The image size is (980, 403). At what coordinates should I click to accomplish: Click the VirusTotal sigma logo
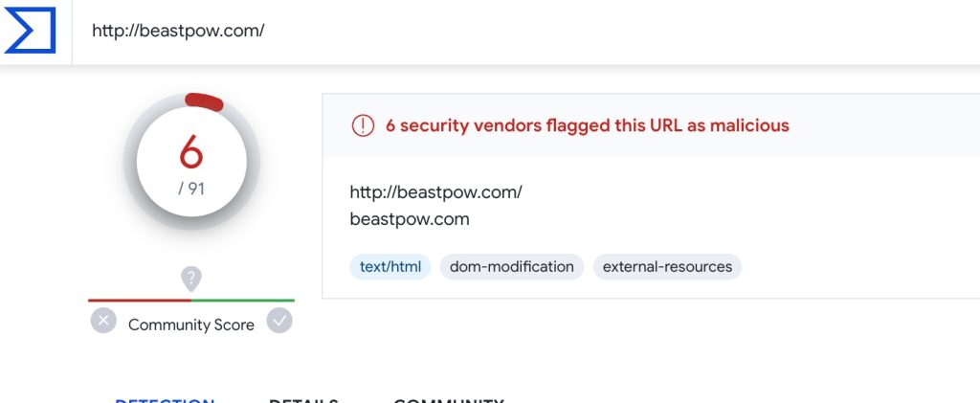30,30
